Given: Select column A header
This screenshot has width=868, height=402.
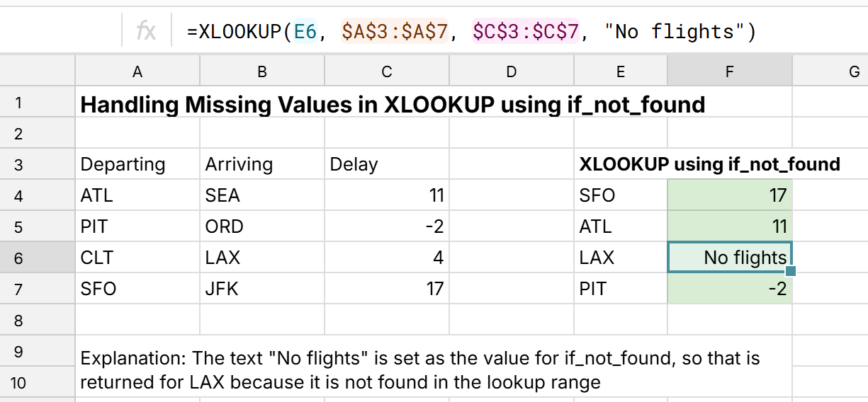Looking at the screenshot, I should (x=137, y=71).
